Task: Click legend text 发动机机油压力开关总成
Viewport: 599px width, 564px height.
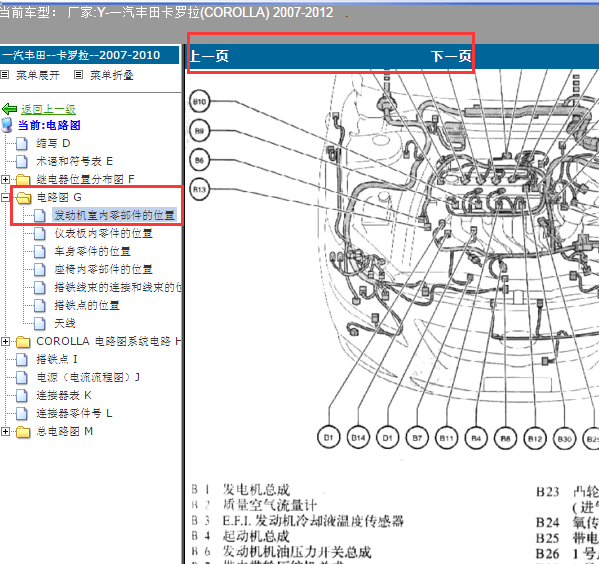Action: [297, 552]
